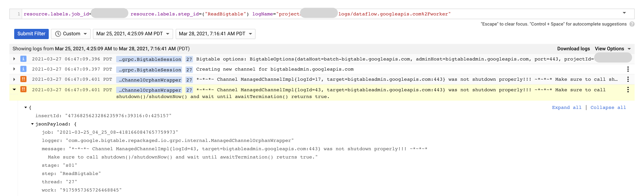
Task: Click the stage value "s01"
Action: tap(70, 165)
